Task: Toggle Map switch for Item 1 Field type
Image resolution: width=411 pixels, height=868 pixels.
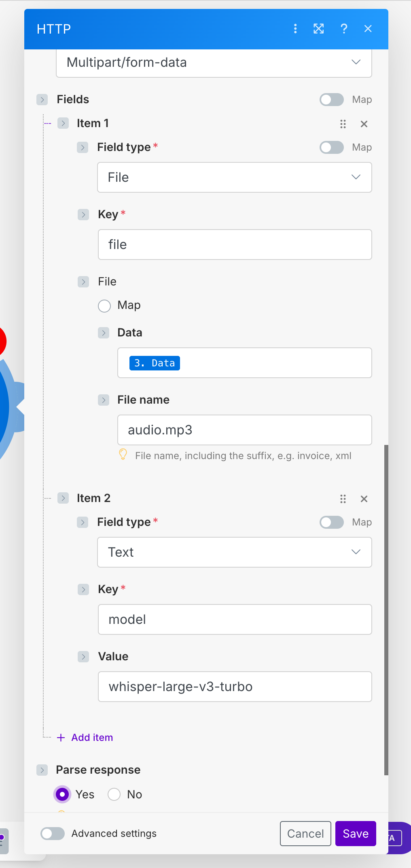Action: [332, 147]
